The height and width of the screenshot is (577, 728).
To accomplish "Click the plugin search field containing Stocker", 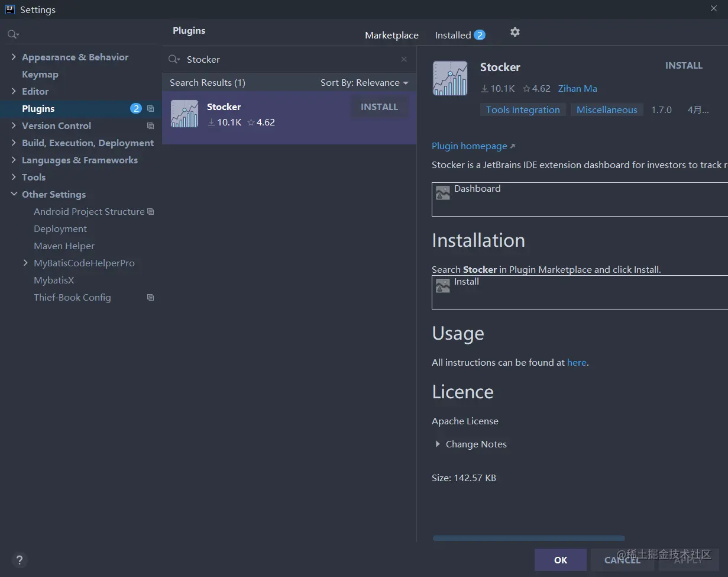I will tap(289, 59).
